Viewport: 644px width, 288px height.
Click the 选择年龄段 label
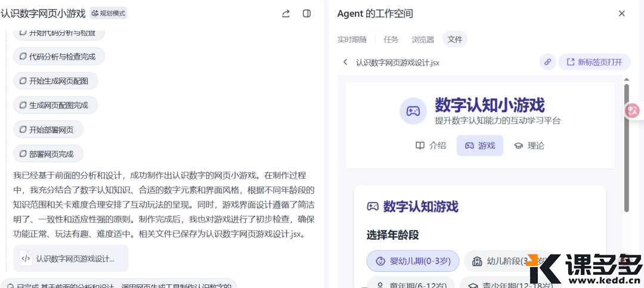point(392,234)
